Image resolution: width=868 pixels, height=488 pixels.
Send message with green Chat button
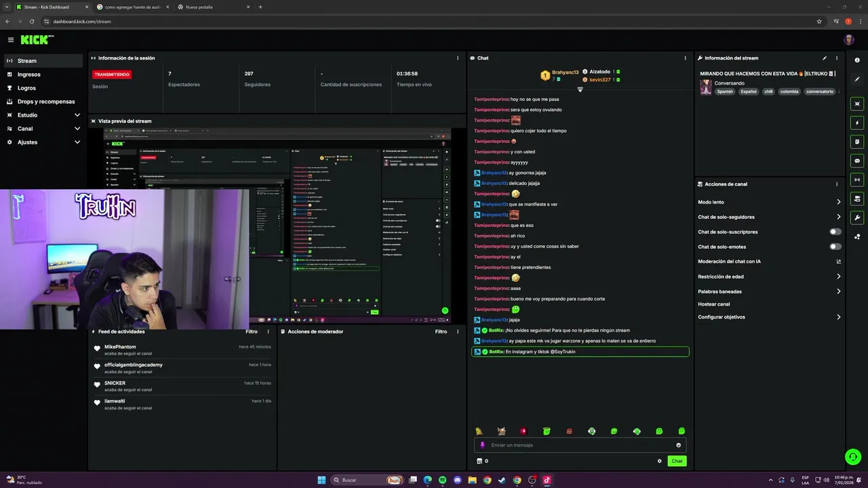point(677,461)
